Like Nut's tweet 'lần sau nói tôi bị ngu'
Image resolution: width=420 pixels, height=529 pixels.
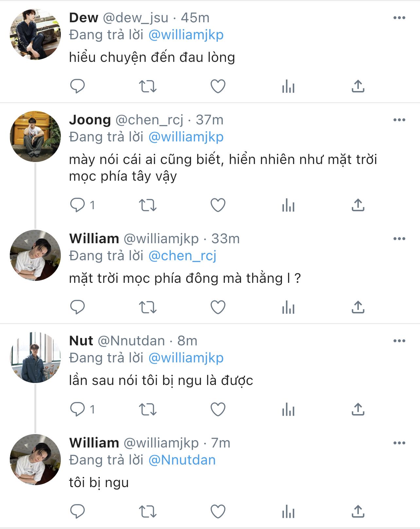tap(218, 410)
